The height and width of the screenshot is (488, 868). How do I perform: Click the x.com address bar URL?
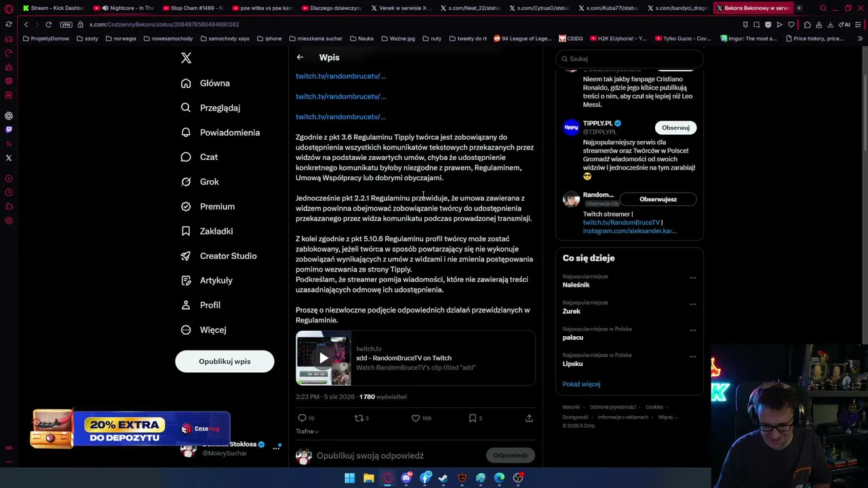pyautogui.click(x=164, y=25)
